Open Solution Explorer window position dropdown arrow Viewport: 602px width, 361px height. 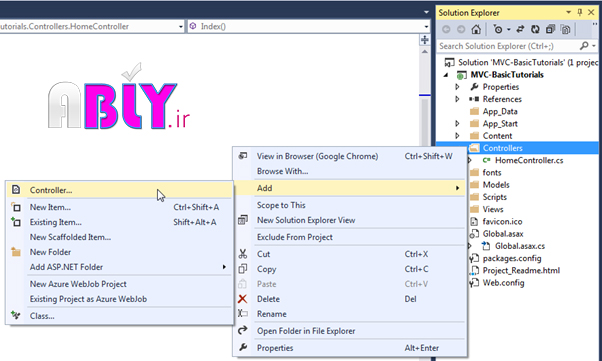(x=569, y=12)
